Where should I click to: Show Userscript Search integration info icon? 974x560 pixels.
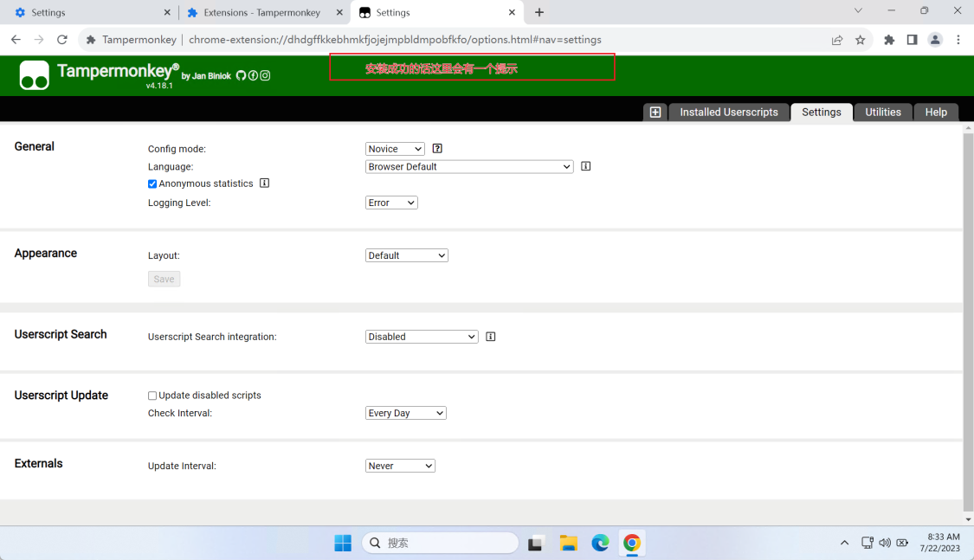pos(491,337)
